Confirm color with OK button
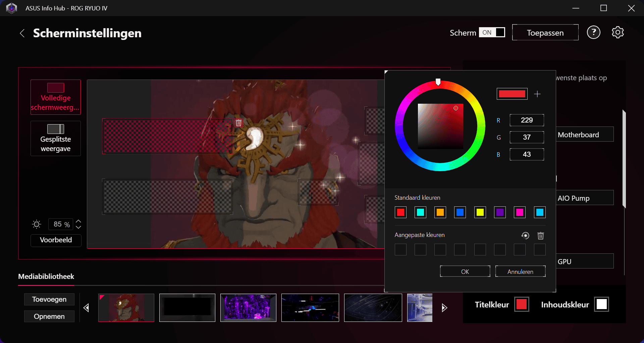The width and height of the screenshot is (644, 343). pos(465,272)
